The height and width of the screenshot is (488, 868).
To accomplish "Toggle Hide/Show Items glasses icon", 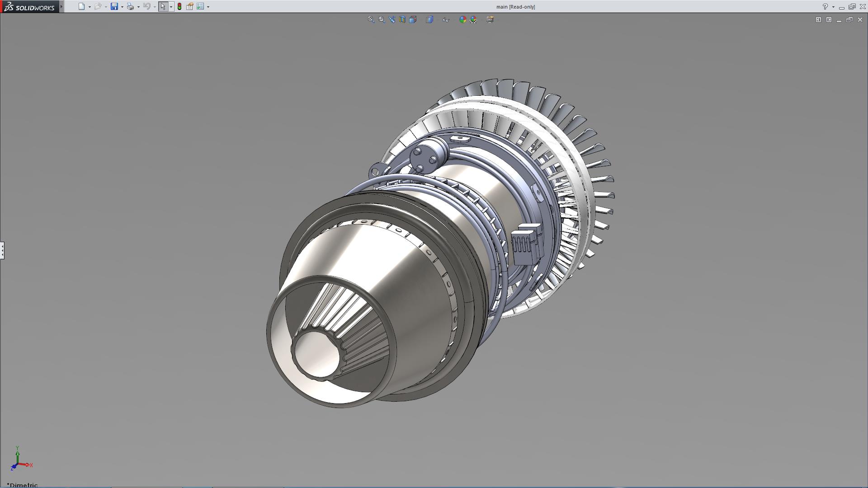I will pyautogui.click(x=446, y=19).
